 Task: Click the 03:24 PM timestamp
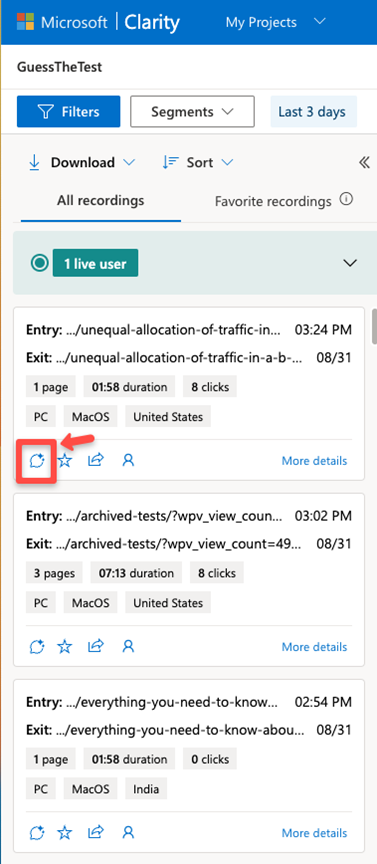(x=323, y=331)
